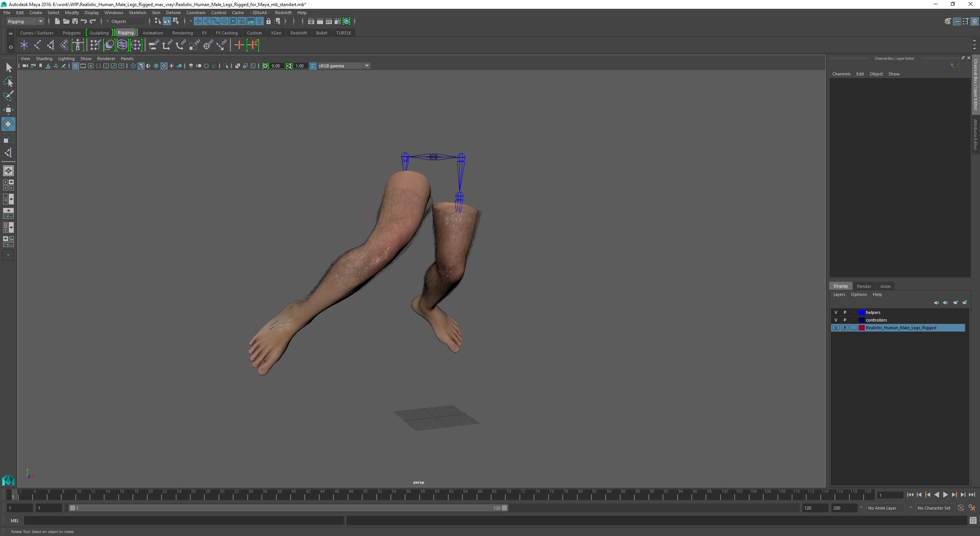The height and width of the screenshot is (536, 980).
Task: Click the undo arrow icon
Action: tap(84, 21)
